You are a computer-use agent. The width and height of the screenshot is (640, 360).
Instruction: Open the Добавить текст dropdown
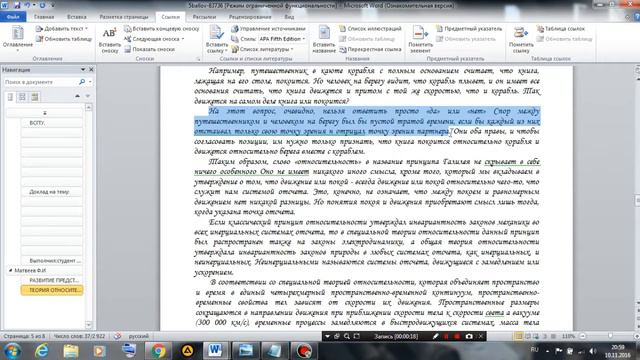coord(62,29)
